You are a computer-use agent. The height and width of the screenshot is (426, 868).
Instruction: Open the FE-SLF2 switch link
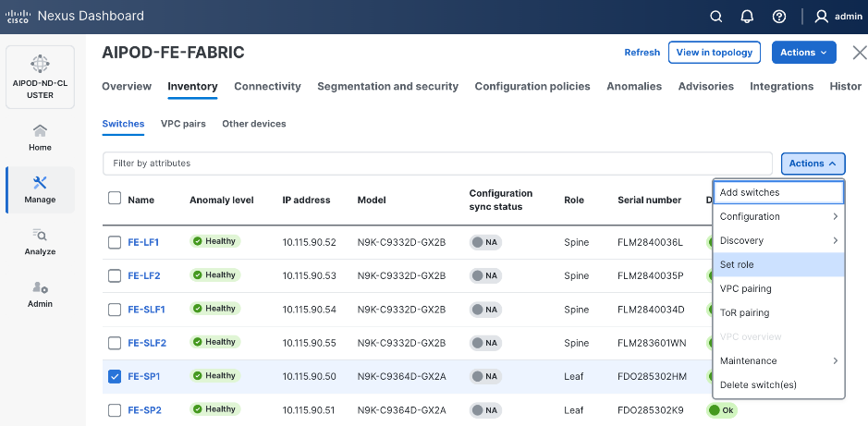[x=147, y=343]
